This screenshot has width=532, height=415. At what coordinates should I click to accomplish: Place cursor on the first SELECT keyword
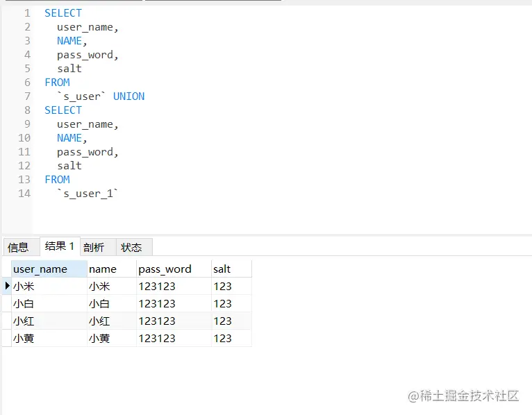pos(63,13)
